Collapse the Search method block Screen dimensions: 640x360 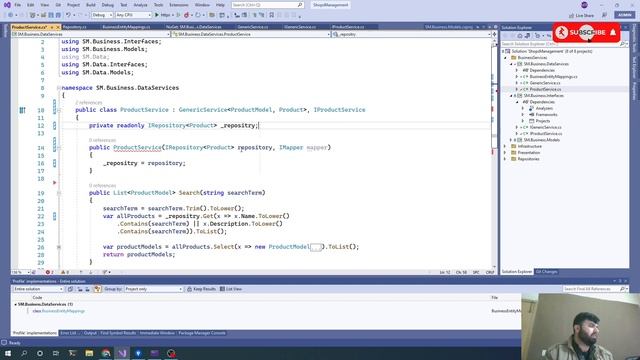point(59,193)
